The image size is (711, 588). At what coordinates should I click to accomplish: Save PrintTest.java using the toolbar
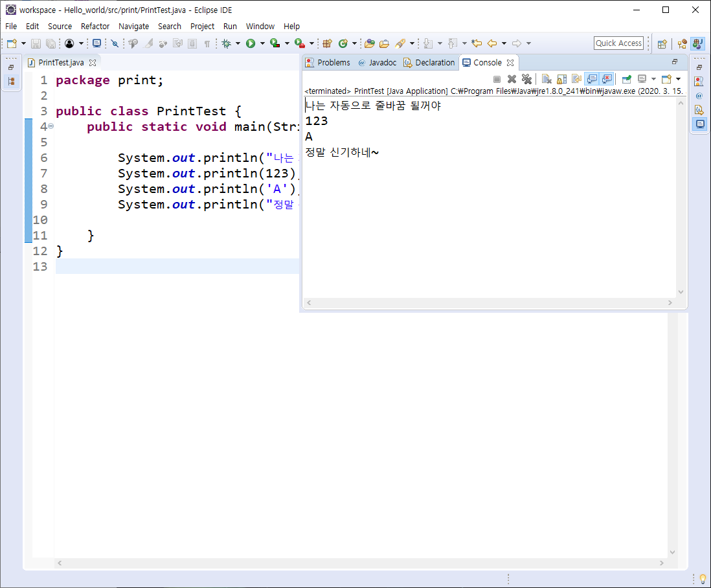(x=35, y=43)
